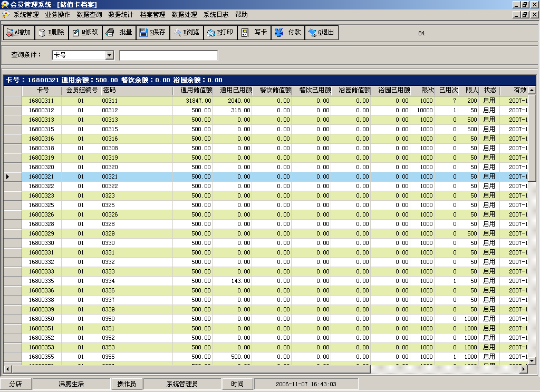Image resolution: width=540 pixels, height=392 pixels.
Task: Click the 卡号 column header
Action: [42, 90]
